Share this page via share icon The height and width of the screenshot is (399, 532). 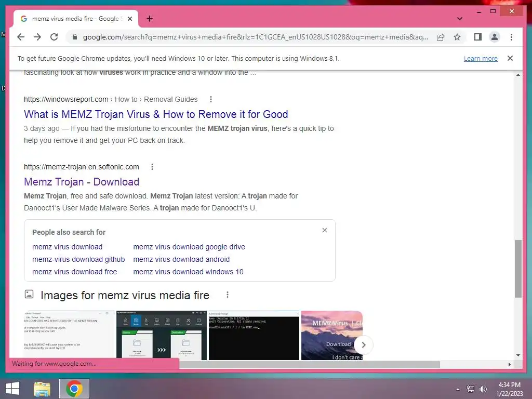441,37
